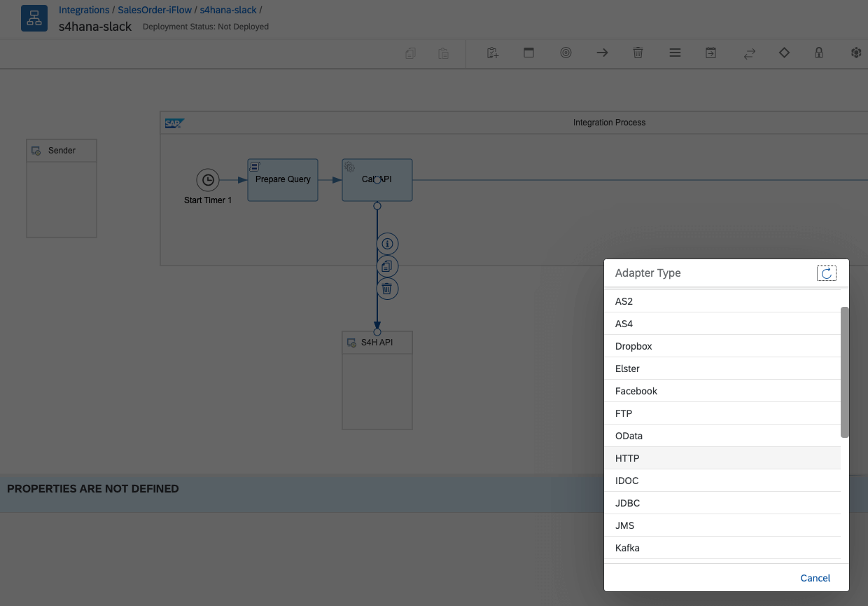Cancel the Adapter Type dialog
This screenshot has height=606, width=868.
815,578
